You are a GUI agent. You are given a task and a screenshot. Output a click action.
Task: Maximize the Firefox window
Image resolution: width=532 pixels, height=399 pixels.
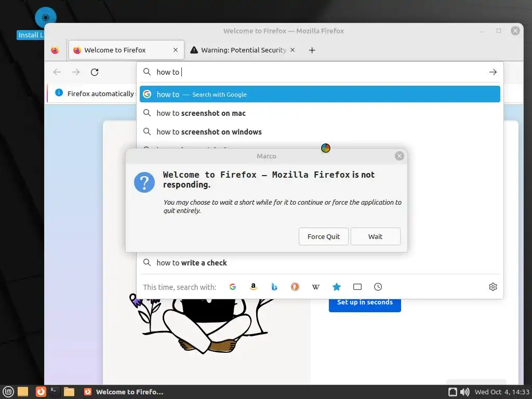[499, 31]
